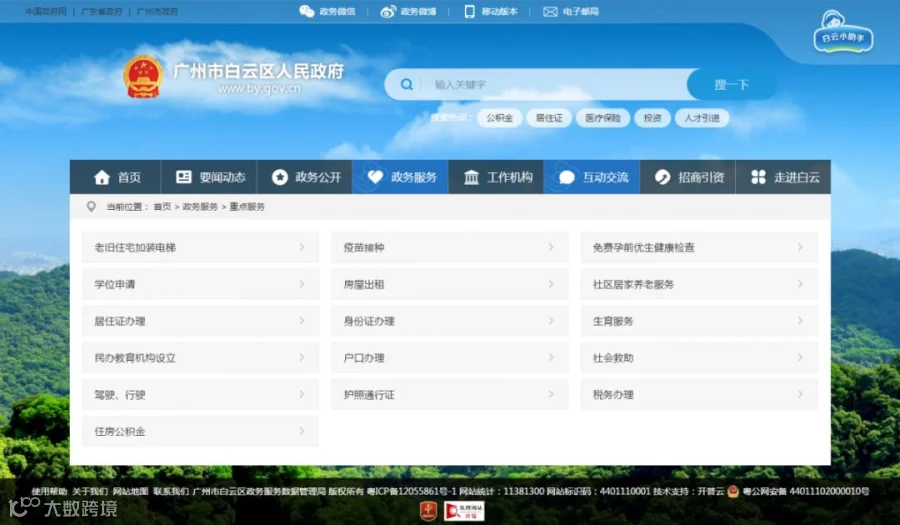Click the 中国政府网 top link
Image resolution: width=900 pixels, height=525 pixels.
[x=46, y=11]
